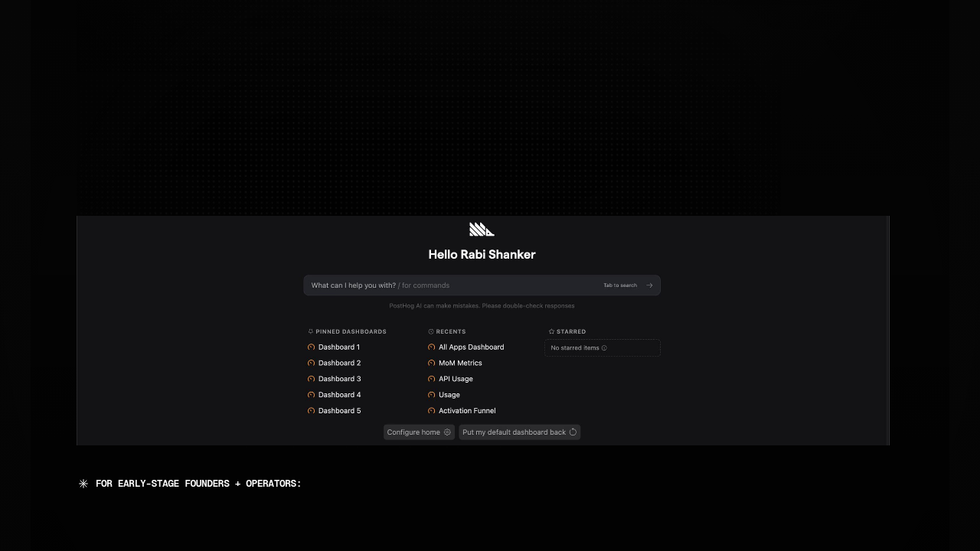
Task: Click the pin icon next to Pinned Dashboards
Action: [x=311, y=331]
